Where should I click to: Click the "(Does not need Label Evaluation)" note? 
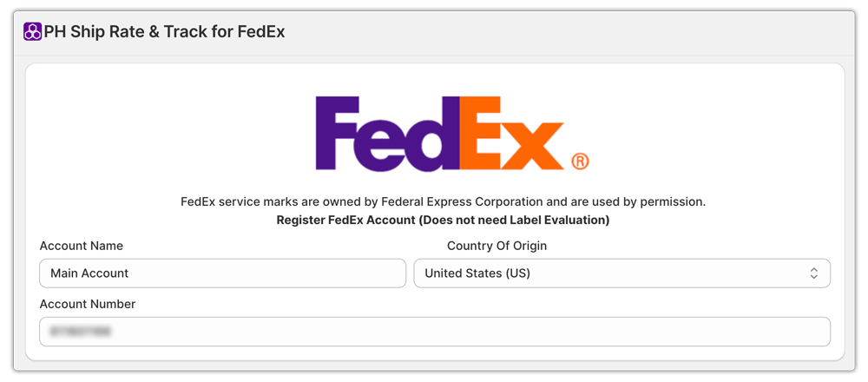[515, 221]
